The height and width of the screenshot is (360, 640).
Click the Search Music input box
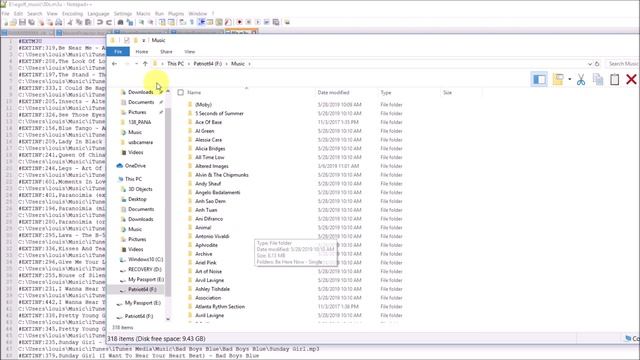(x=622, y=64)
